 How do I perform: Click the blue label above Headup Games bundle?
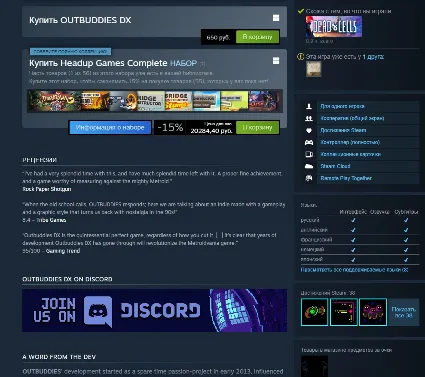click(70, 51)
